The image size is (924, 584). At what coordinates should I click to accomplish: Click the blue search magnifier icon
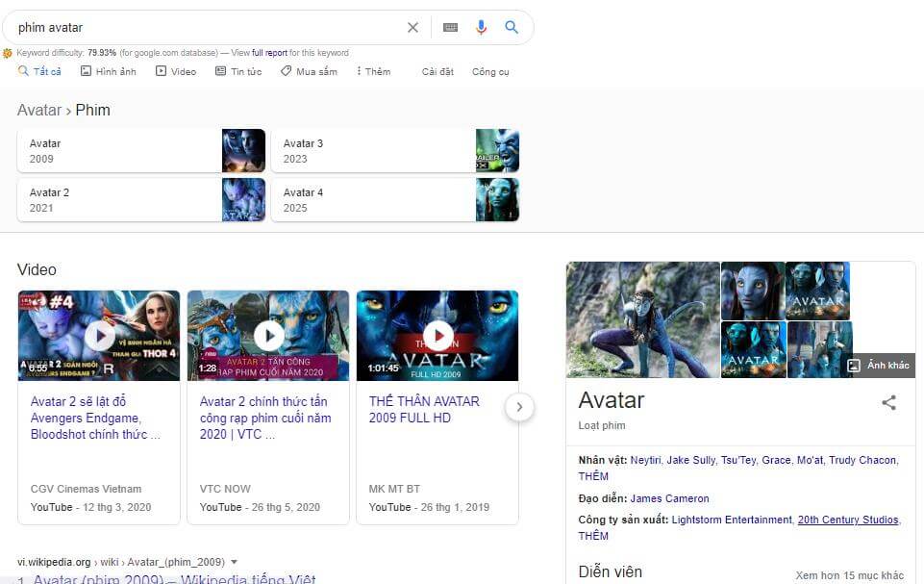pos(512,27)
